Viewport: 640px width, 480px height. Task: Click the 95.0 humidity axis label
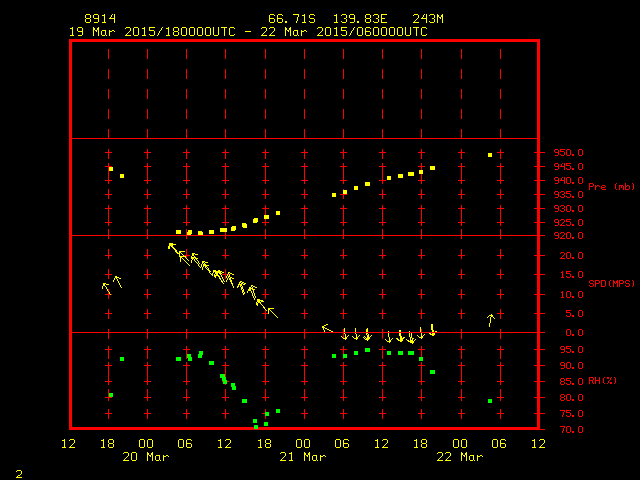point(571,350)
